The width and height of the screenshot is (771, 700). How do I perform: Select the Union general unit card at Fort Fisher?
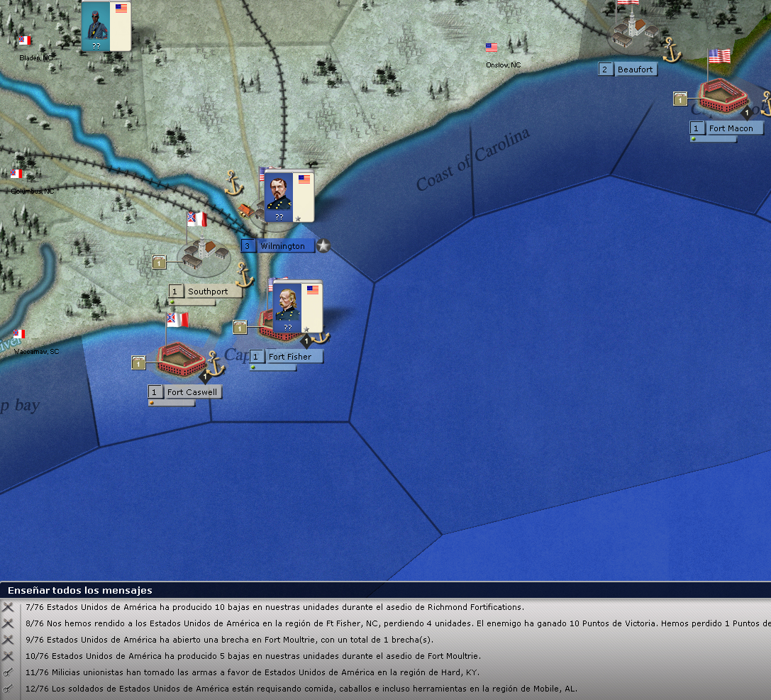(297, 308)
